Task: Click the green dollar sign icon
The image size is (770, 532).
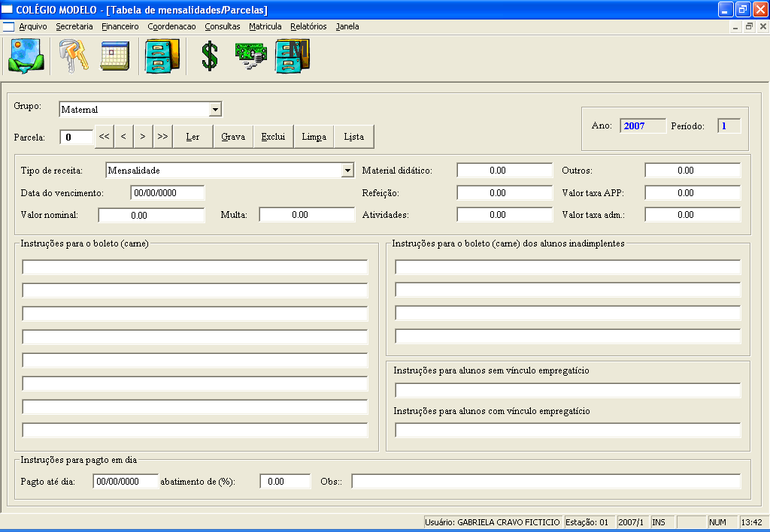Action: click(x=210, y=56)
